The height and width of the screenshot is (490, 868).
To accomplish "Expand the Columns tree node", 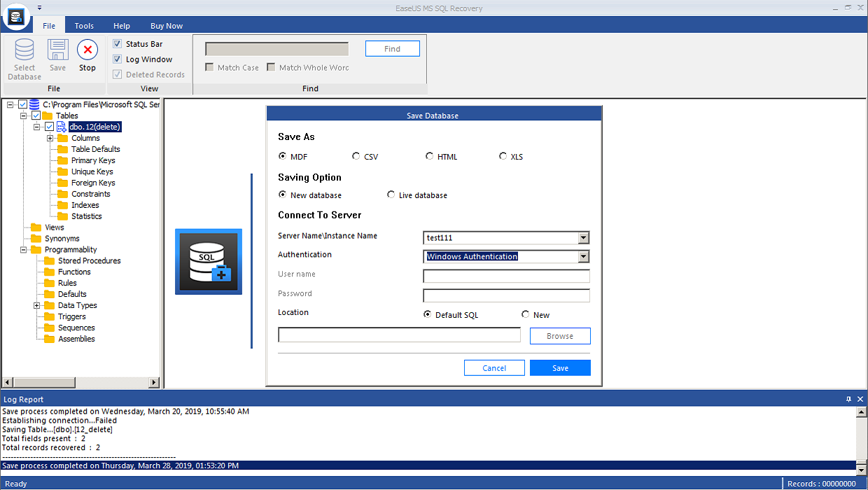I will [x=50, y=138].
